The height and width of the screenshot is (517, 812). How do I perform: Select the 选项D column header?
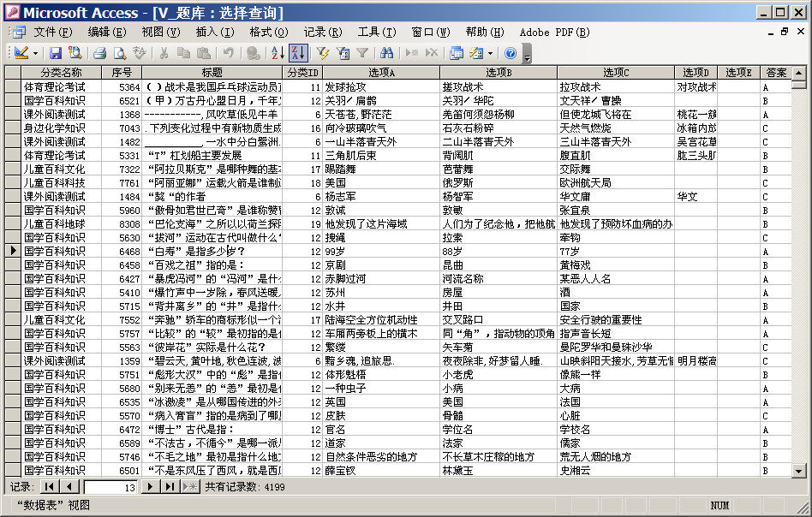pos(696,73)
